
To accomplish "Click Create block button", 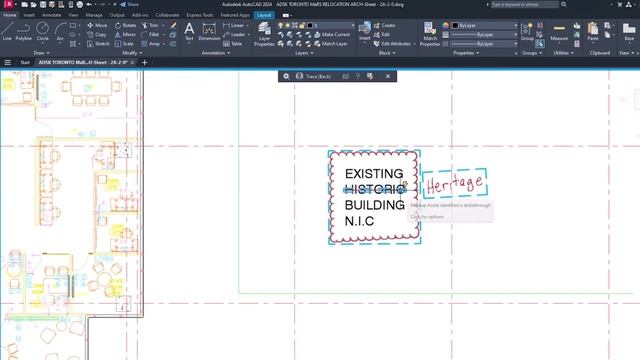I will (384, 25).
